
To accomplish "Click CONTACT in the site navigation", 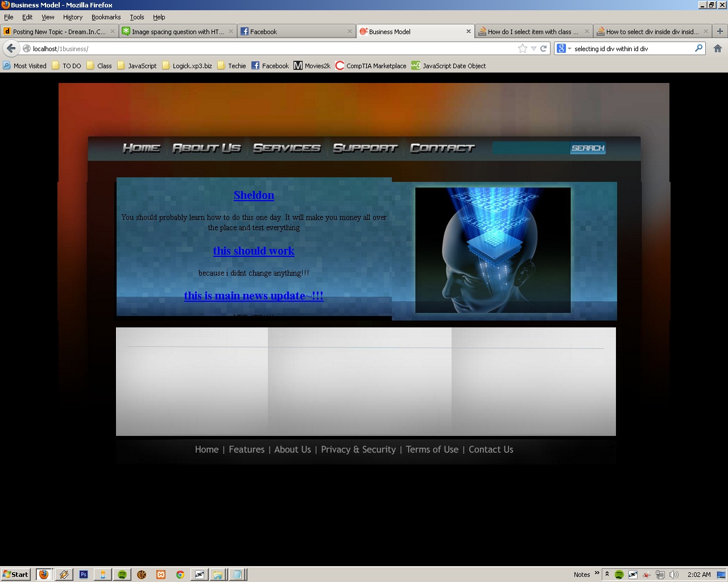I will pyautogui.click(x=442, y=148).
